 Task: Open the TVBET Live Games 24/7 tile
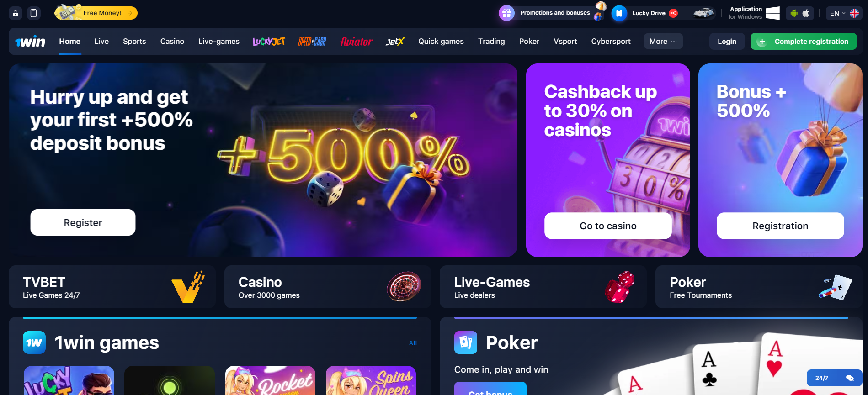point(112,287)
